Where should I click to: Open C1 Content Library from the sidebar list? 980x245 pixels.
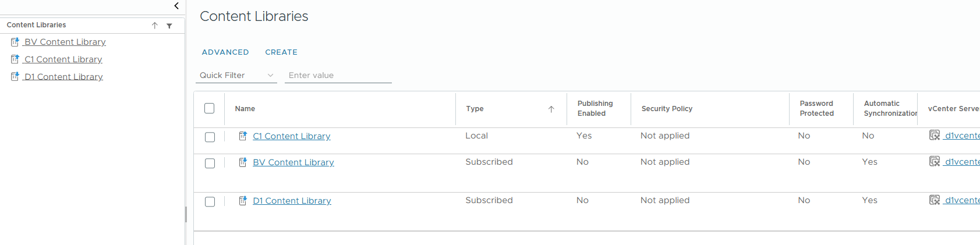click(x=63, y=59)
